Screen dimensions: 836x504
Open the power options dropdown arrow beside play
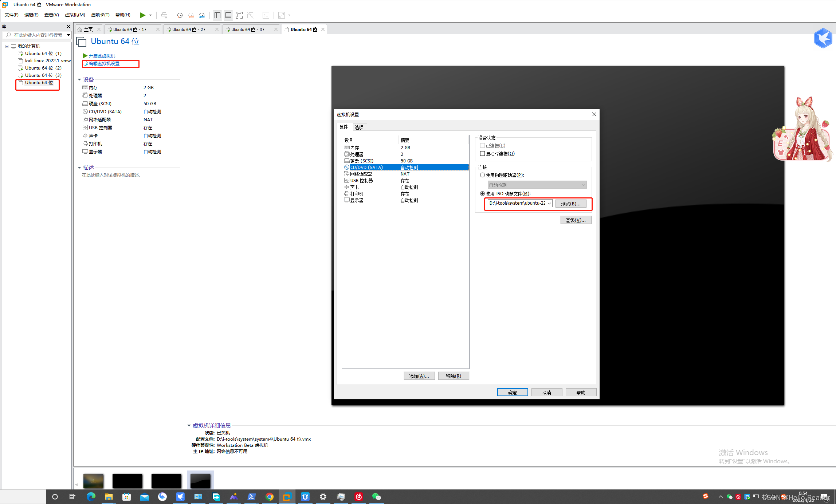pos(150,15)
